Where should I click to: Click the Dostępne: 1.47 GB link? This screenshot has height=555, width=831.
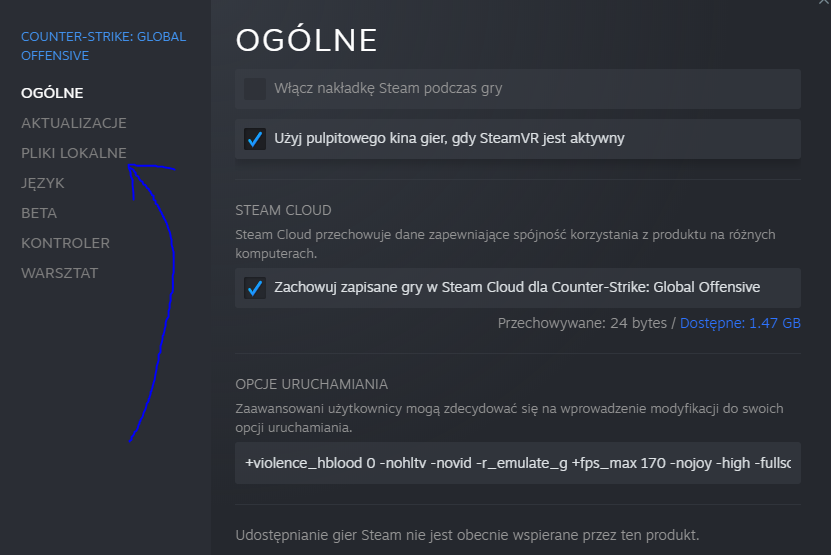(740, 323)
